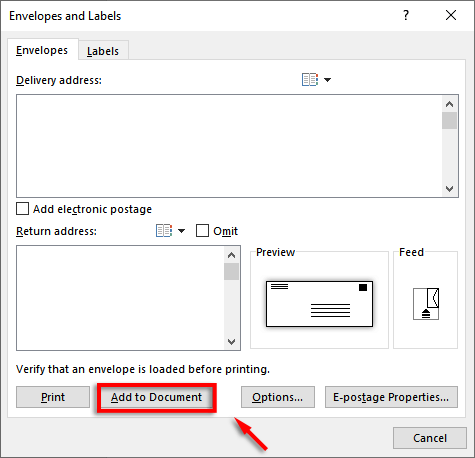Click the Add to Document button

[x=156, y=397]
